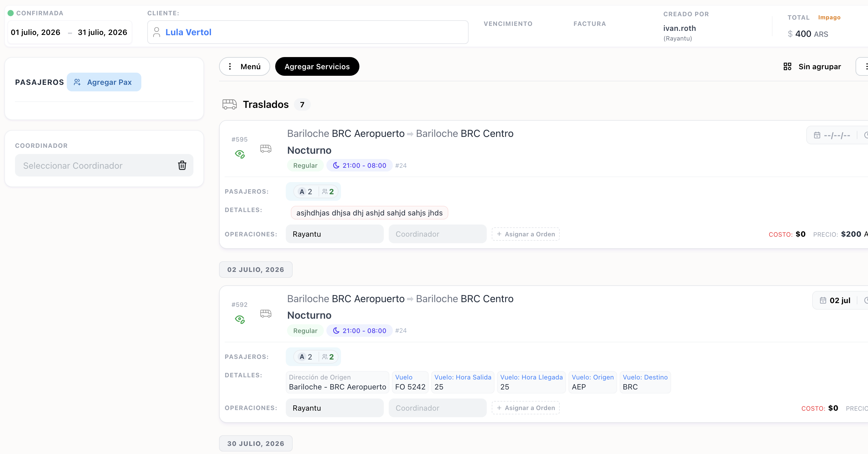The image size is (868, 454).
Task: Open Coordinador field on transfer #595
Action: point(437,234)
